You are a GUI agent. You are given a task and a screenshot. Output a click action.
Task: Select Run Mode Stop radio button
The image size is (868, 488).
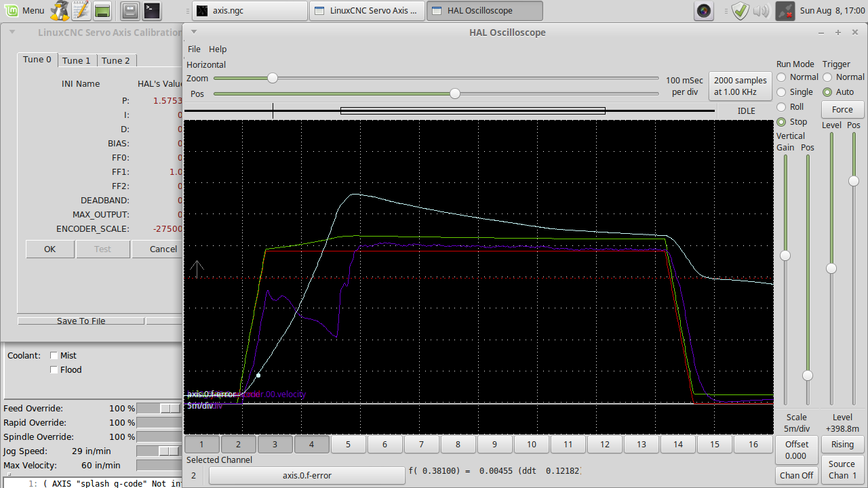click(x=781, y=122)
